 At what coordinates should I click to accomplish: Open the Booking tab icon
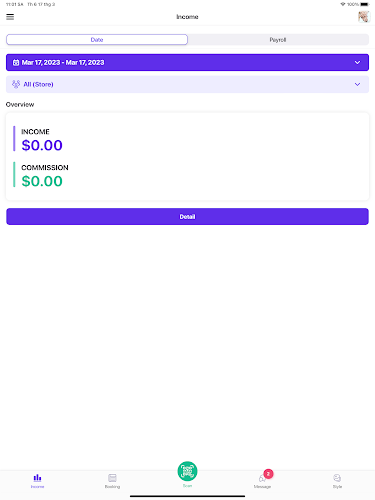(112, 478)
